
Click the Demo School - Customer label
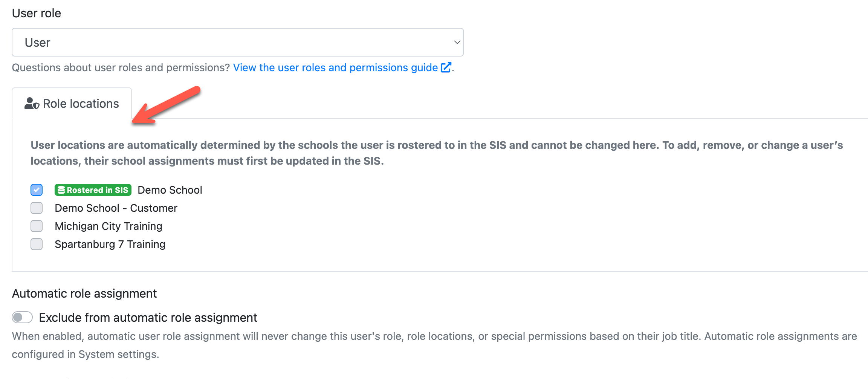point(116,208)
